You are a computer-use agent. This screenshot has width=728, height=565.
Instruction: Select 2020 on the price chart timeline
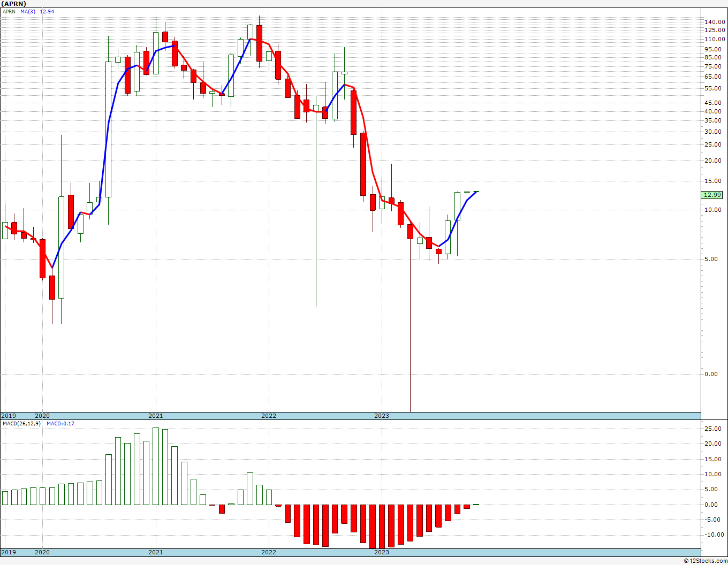pos(42,416)
